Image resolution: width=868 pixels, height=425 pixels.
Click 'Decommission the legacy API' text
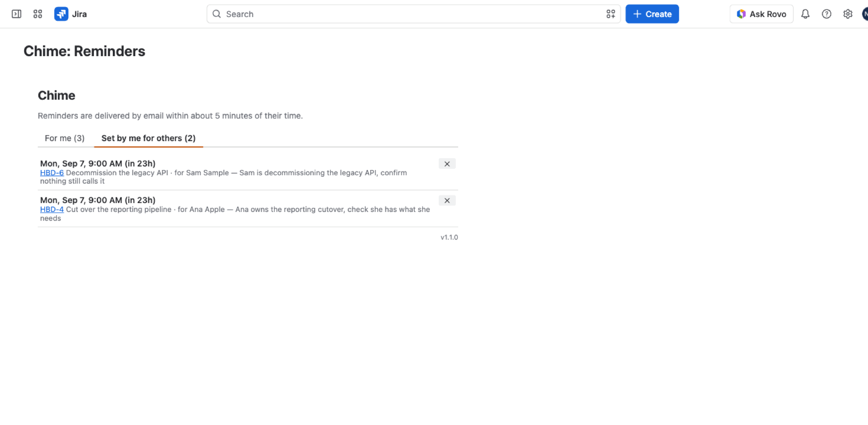coord(117,173)
